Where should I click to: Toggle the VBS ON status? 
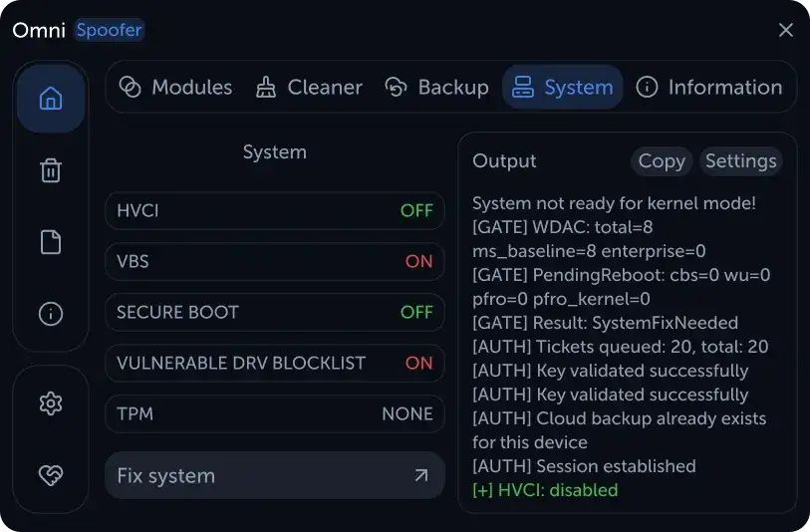pos(418,261)
